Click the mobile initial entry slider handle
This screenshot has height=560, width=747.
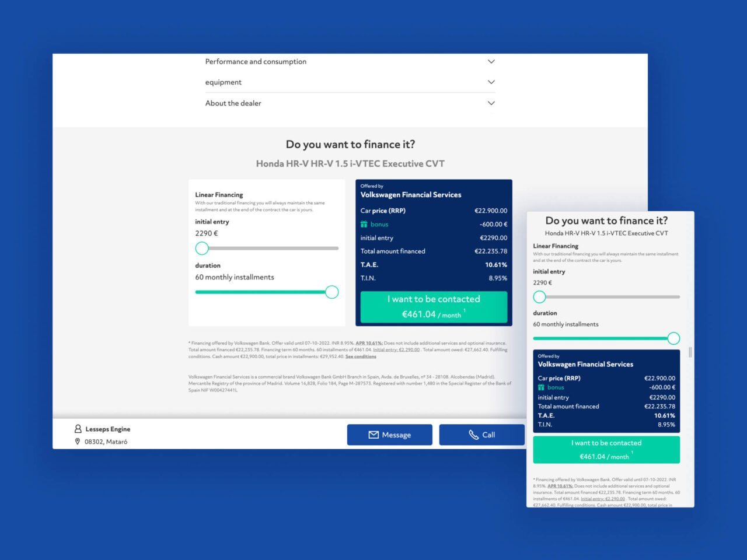click(540, 297)
